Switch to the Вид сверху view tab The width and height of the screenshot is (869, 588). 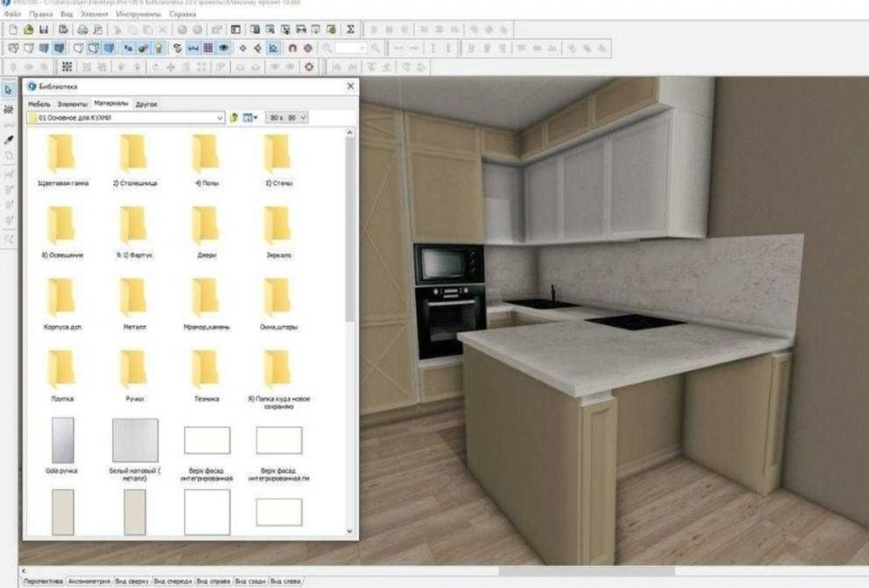pyautogui.click(x=132, y=581)
